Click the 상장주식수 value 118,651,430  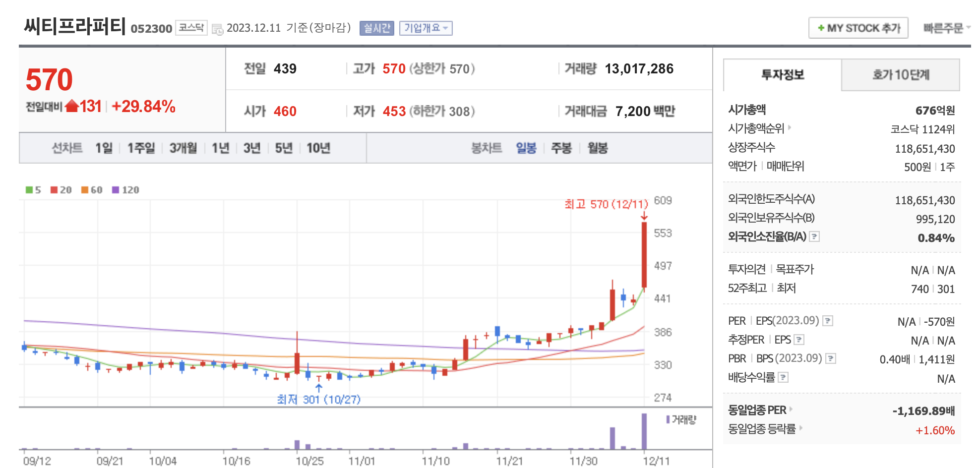pos(925,149)
